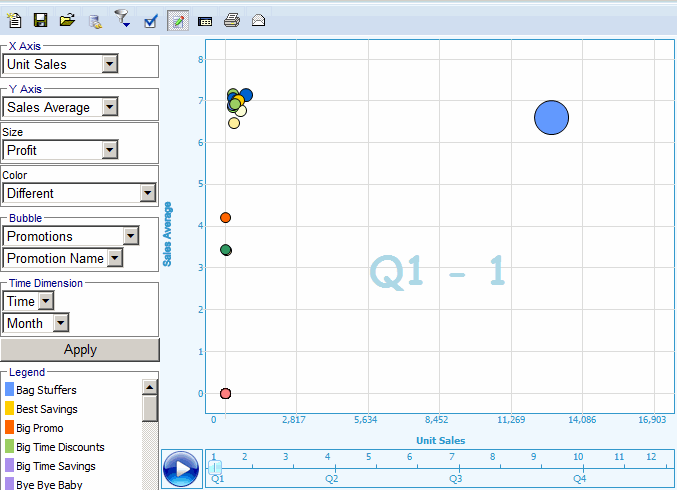Click the Apply button
The image size is (677, 490).
(80, 350)
